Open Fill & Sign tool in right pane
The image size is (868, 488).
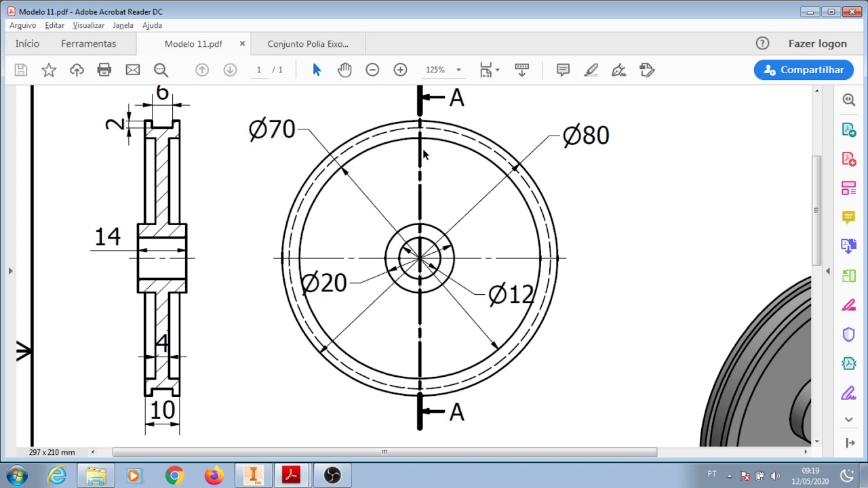click(848, 392)
